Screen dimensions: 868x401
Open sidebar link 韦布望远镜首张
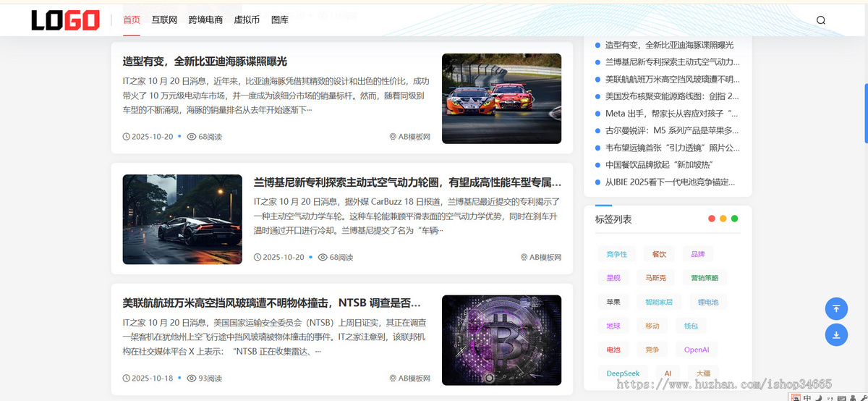[x=673, y=148]
